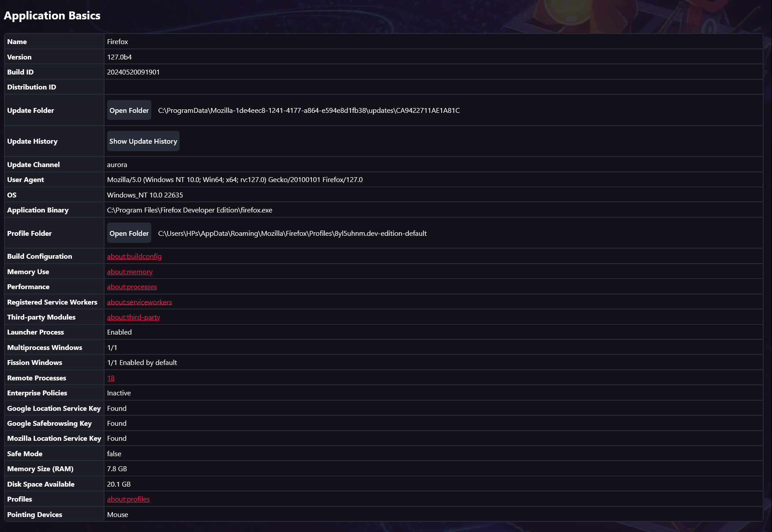Open the about:third-party modules link

[x=134, y=317]
